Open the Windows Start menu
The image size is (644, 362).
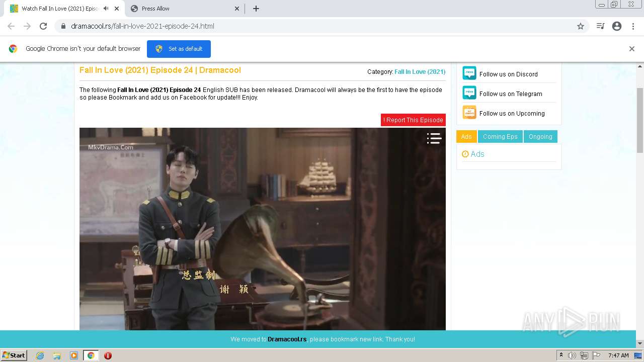coord(14,355)
